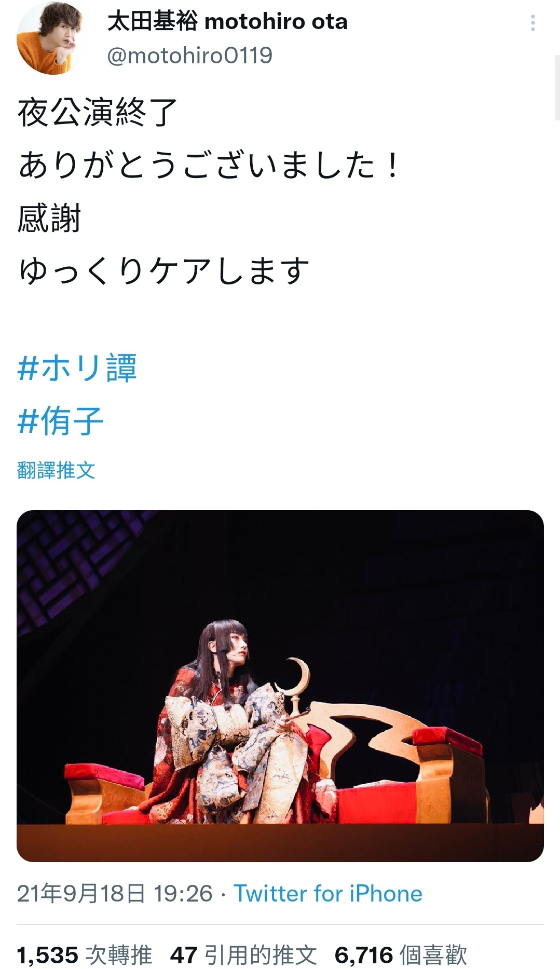
Task: Tap the text line ゆっくりケアします
Action: [x=163, y=271]
